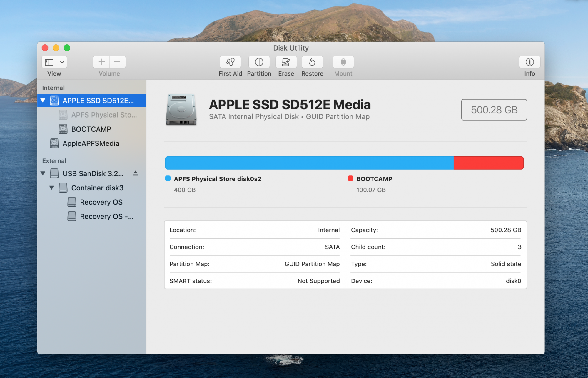Image resolution: width=588 pixels, height=378 pixels.
Task: Open the Partition tool
Action: (x=259, y=62)
